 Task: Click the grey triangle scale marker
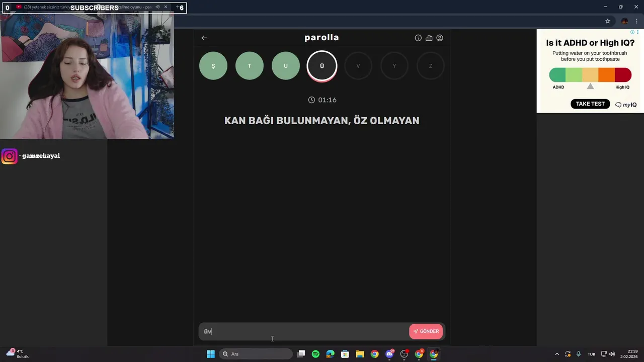click(590, 86)
